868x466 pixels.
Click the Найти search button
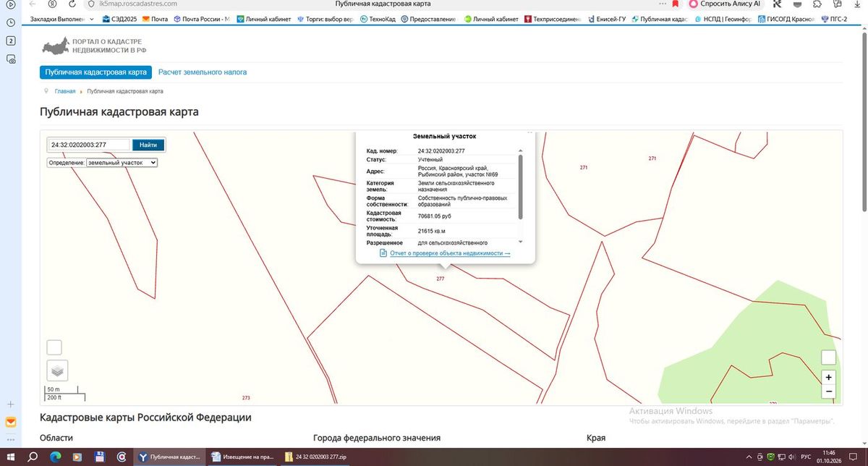click(x=148, y=145)
